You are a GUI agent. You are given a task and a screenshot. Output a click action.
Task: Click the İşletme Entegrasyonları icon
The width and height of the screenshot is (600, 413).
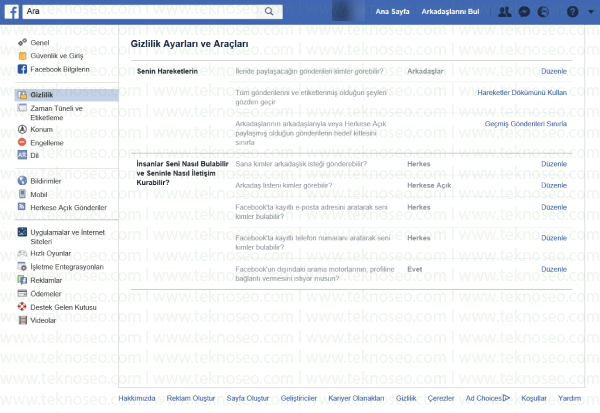point(23,266)
